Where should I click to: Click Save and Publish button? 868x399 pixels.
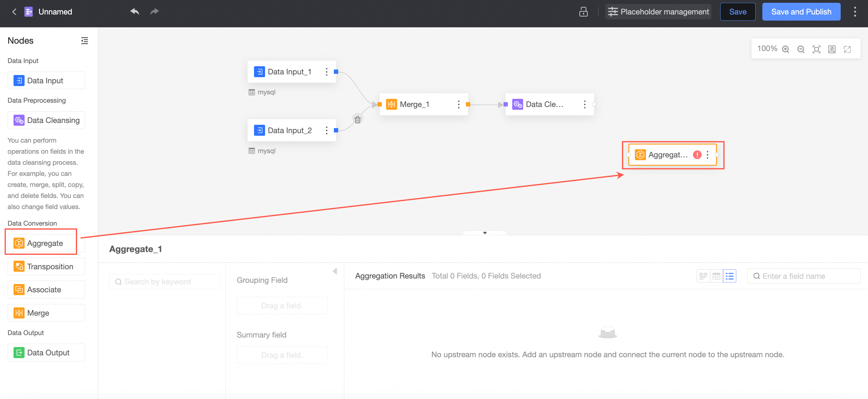tap(801, 12)
